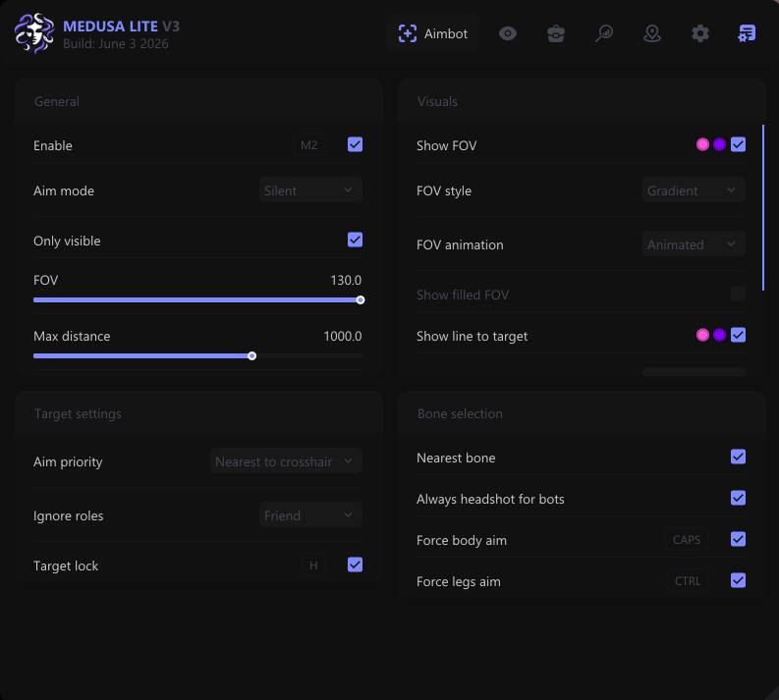Open the magnifier radar icon tab

click(603, 33)
